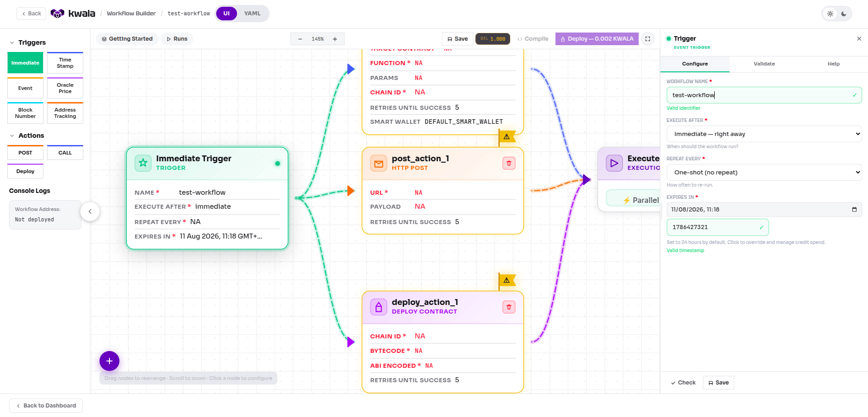
Task: Delete post_action_1 node with trash icon
Action: coord(509,163)
